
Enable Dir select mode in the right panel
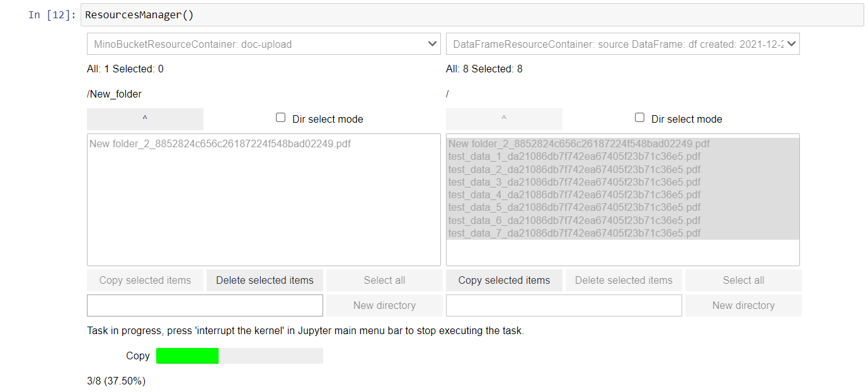click(640, 118)
